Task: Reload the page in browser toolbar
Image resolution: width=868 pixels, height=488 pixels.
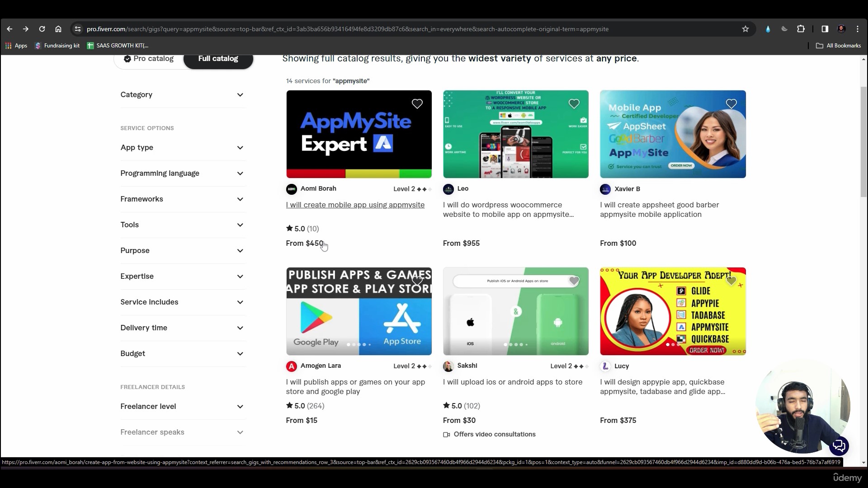Action: (42, 29)
